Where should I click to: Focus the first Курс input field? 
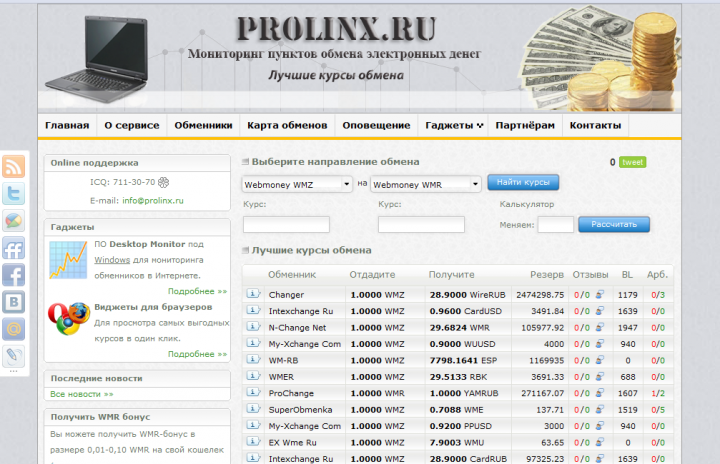(x=286, y=225)
